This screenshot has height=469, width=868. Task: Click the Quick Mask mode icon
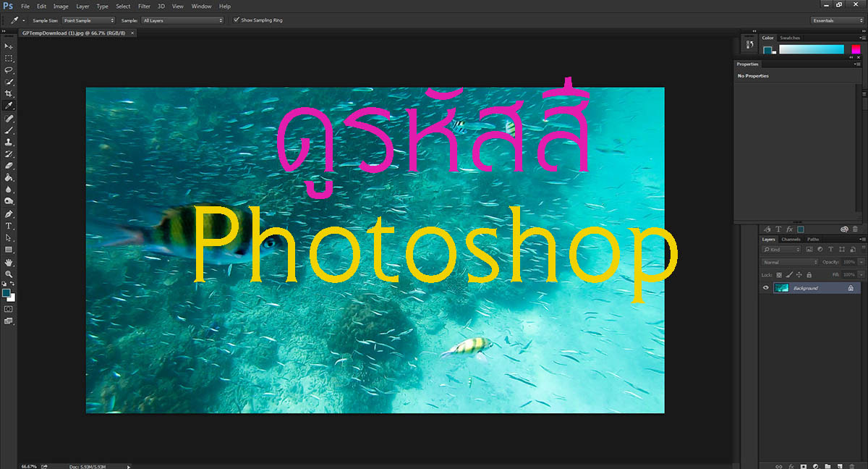[9, 309]
